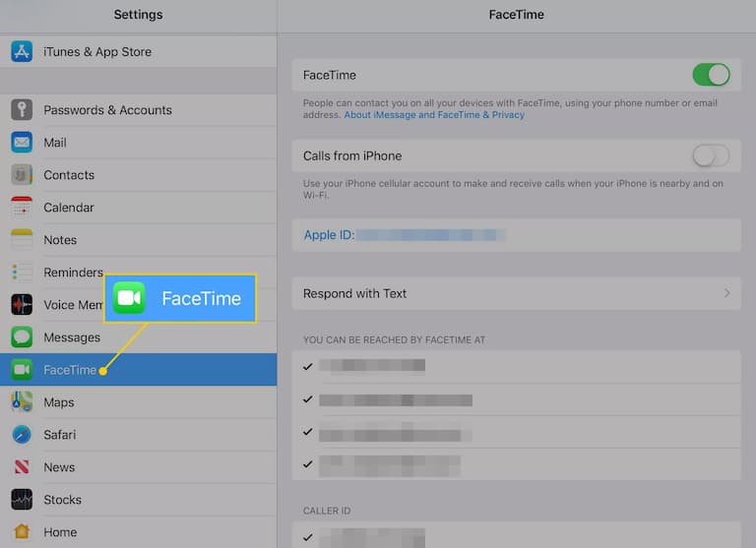Viewport: 756px width, 548px height.
Task: Turn off the FaceTime switch
Action: [711, 75]
